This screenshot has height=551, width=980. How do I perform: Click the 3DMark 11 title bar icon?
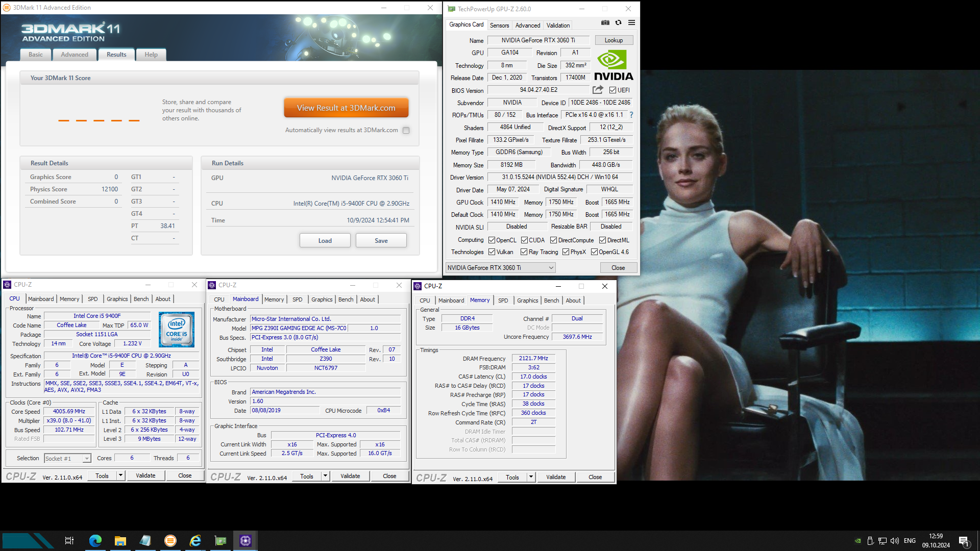pyautogui.click(x=7, y=8)
